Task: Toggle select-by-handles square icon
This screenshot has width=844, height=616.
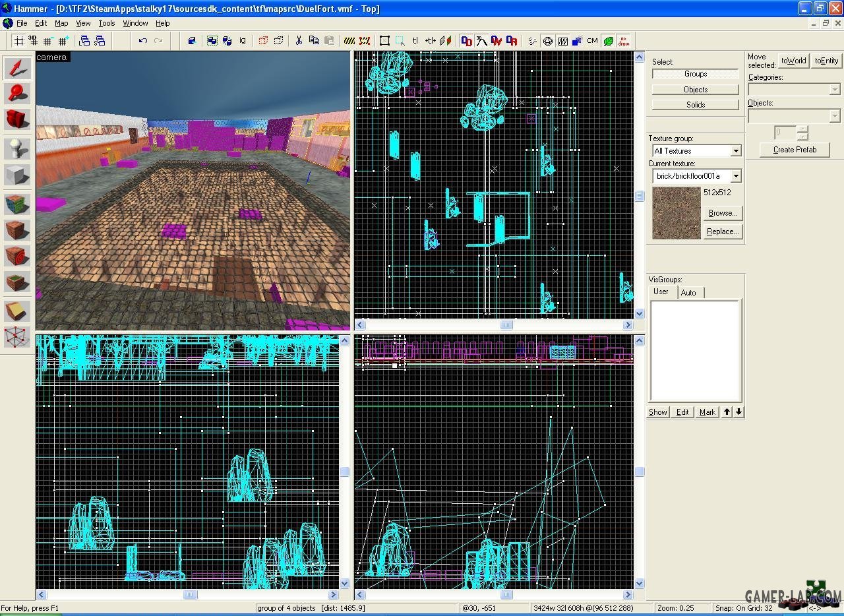Action: (x=385, y=41)
